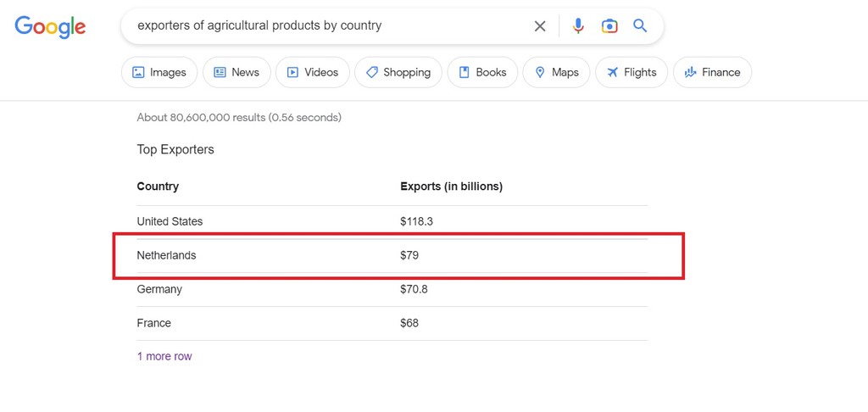Show Books search results
This screenshot has width=868, height=412.
tap(482, 72)
